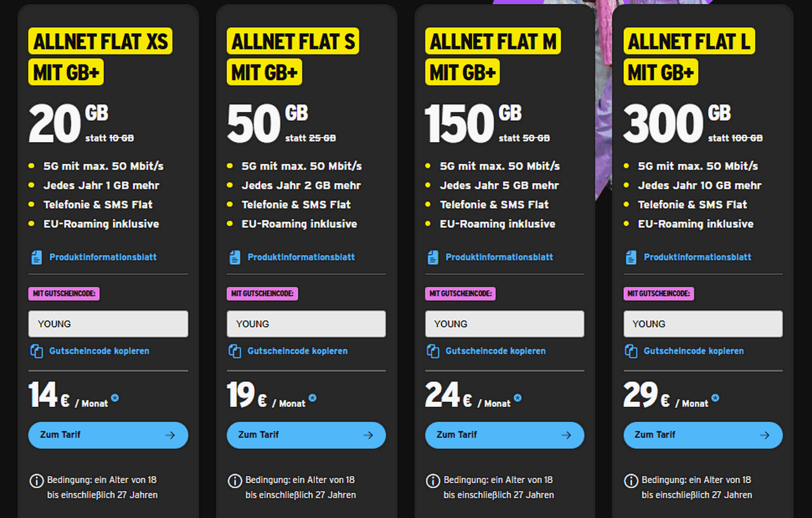Click Gutscheincode kopieren in the XS card

99,351
